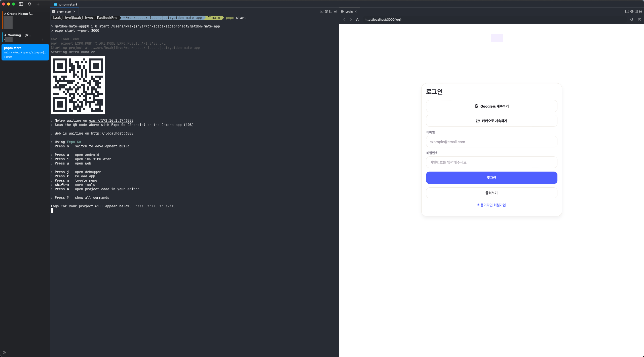
Task: Toggle the sidebar panel icon
Action: tap(21, 4)
